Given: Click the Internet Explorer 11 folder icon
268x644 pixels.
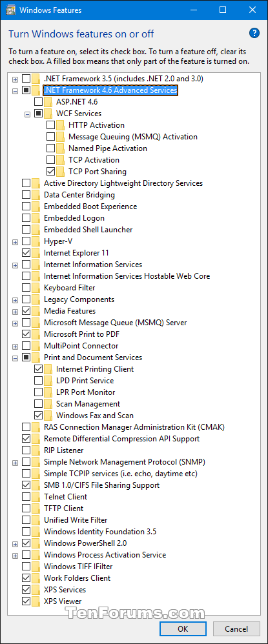Looking at the screenshot, I should [x=36, y=252].
